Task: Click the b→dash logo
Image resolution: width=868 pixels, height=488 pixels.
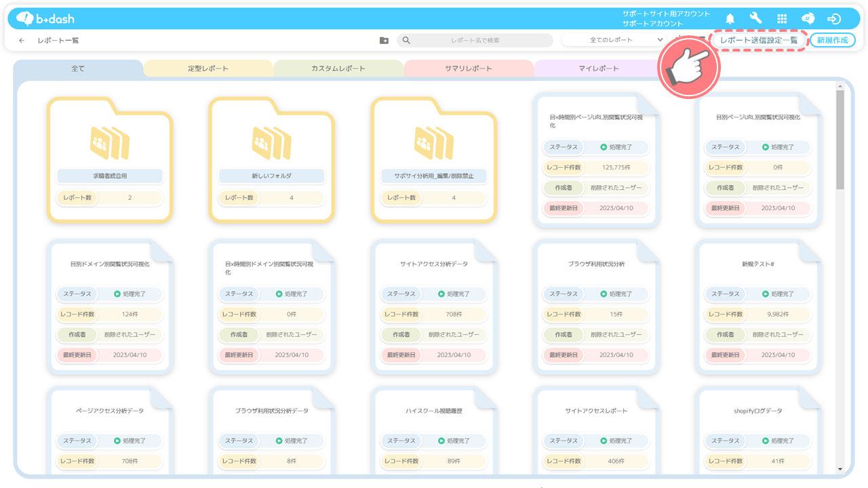Action: pos(44,18)
